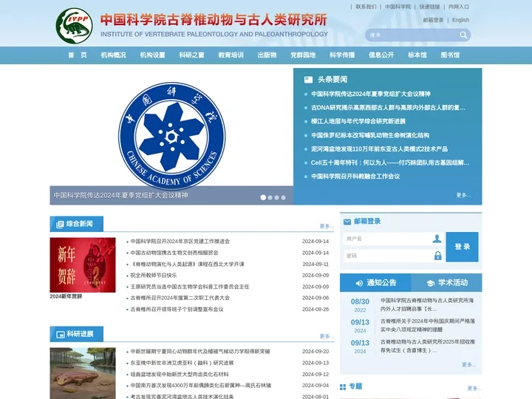Click the 综合新闻 section icon
The height and width of the screenshot is (399, 532).
tap(60, 225)
